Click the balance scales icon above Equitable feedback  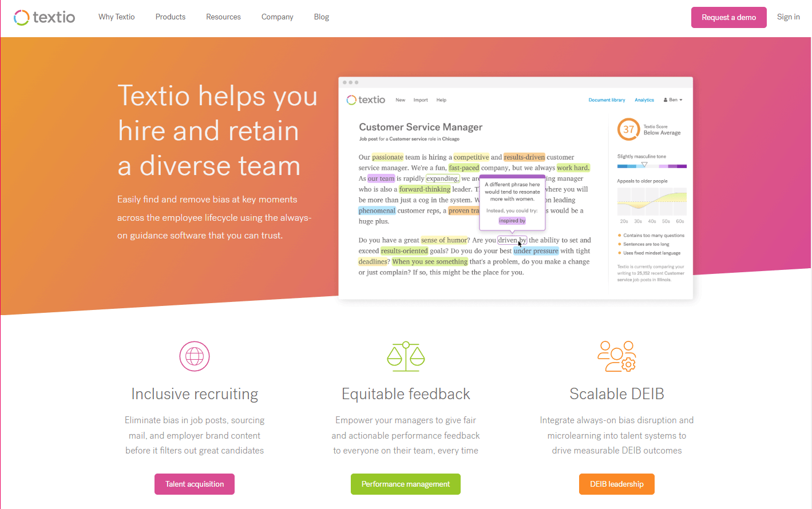(x=406, y=356)
